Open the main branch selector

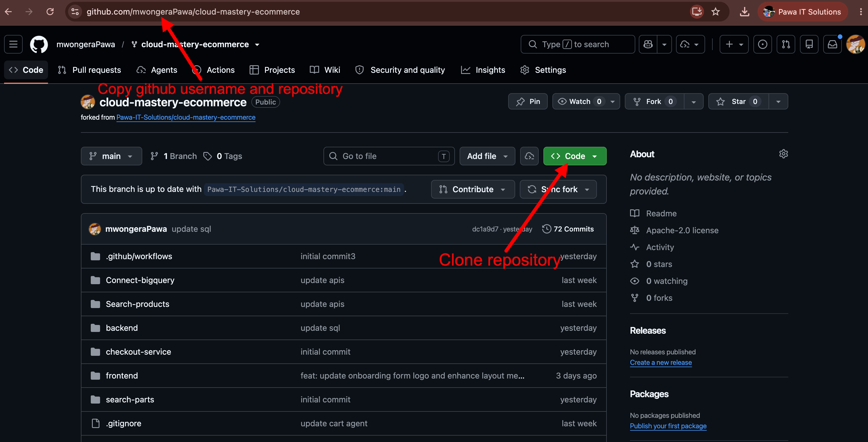(111, 156)
